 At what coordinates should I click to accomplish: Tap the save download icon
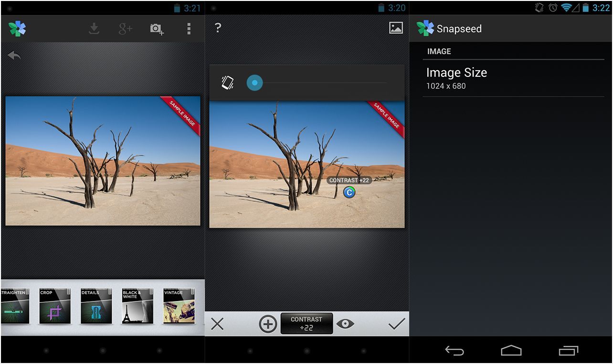[x=94, y=29]
